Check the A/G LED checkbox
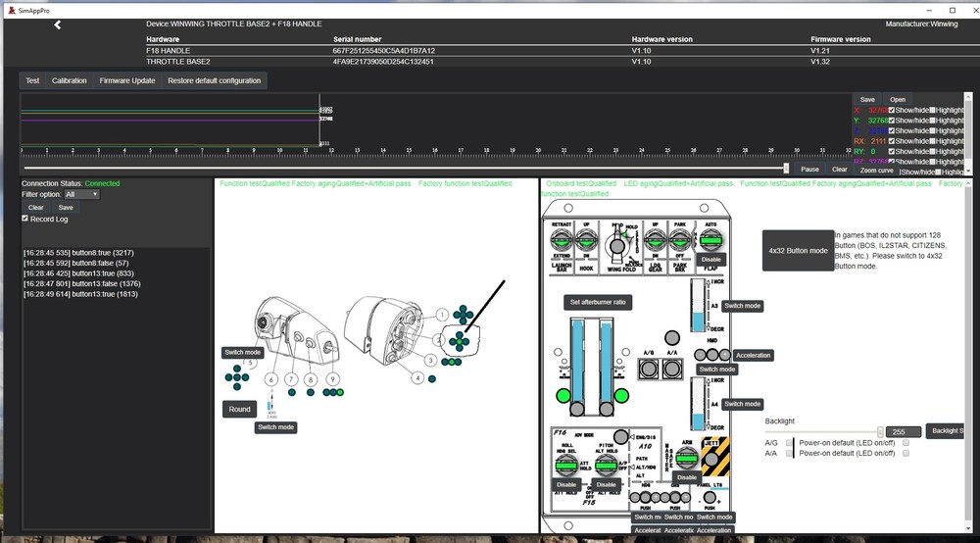This screenshot has width=980, height=543. tap(789, 442)
